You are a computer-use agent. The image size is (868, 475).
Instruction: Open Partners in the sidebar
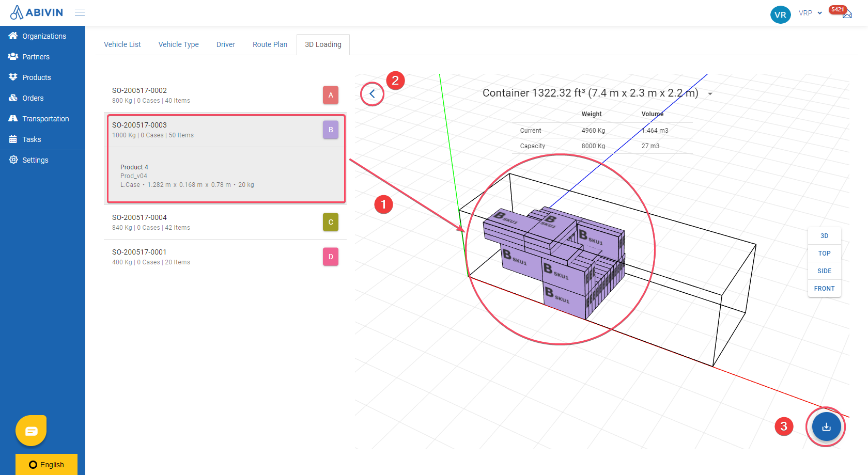[42, 57]
